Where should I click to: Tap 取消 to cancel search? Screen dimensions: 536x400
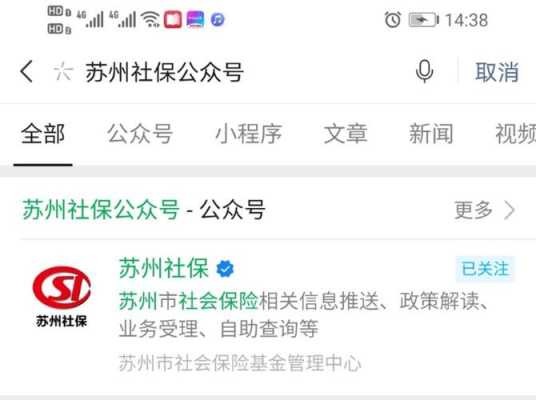pyautogui.click(x=497, y=72)
